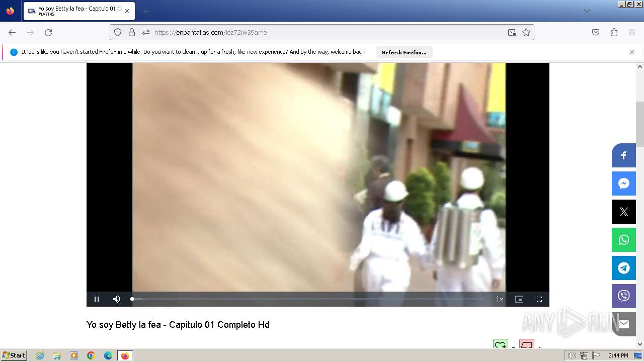Reload the current page
Screen dimensions: 644x362
click(x=48, y=32)
